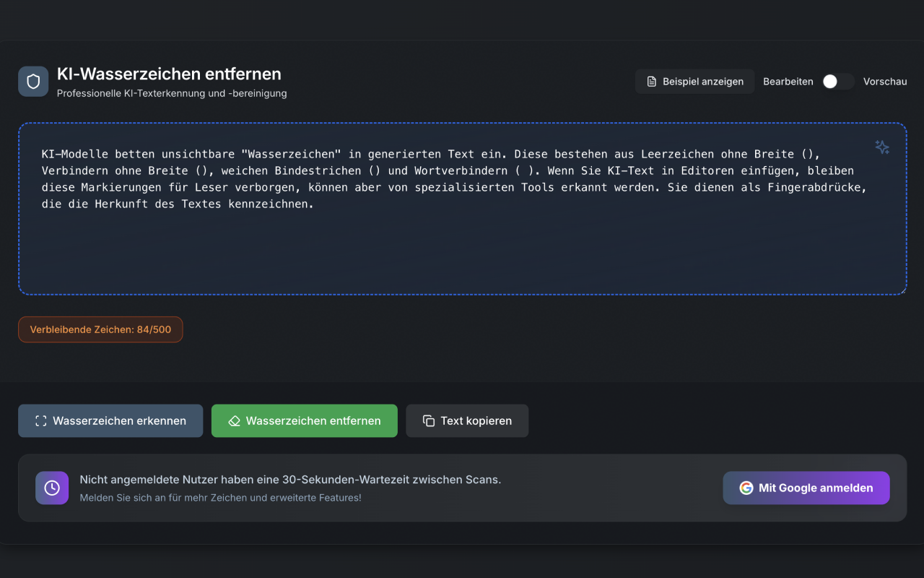Image resolution: width=924 pixels, height=578 pixels.
Task: Click the scan-frame icon on Wasserzeichen erkennen
Action: pos(40,421)
